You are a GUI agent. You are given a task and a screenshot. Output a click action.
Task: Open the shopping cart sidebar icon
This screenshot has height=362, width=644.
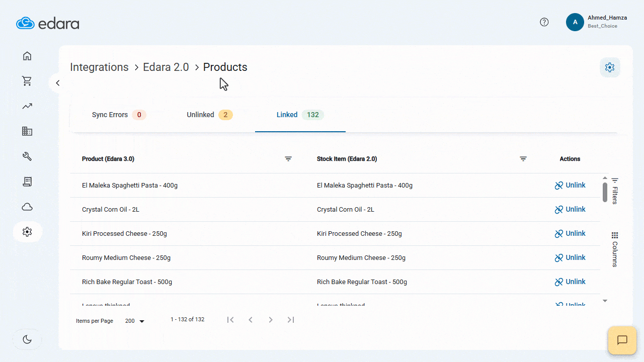[x=27, y=81]
